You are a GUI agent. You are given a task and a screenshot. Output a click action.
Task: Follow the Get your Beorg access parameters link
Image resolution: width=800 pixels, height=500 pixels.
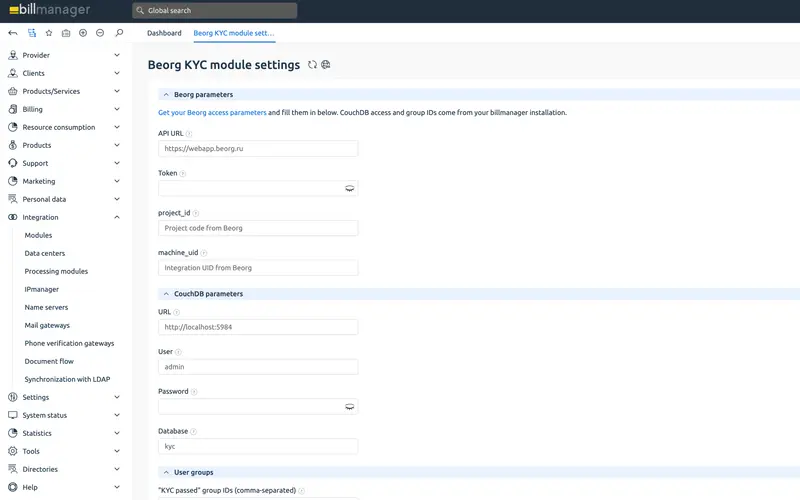click(x=212, y=112)
